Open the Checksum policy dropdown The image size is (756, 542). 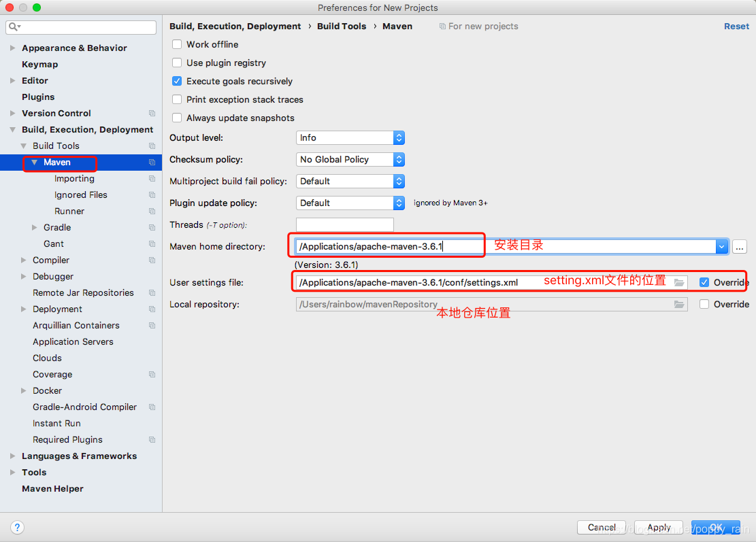point(350,159)
